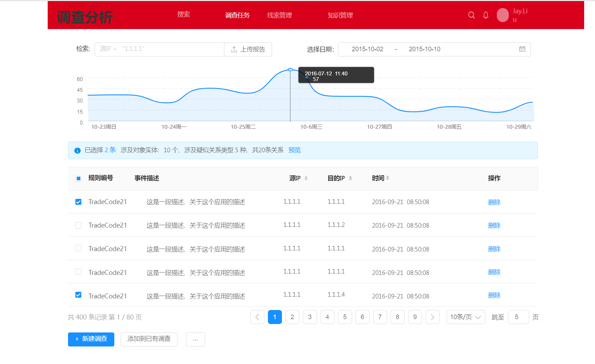Click the user avatar circle
The width and height of the screenshot is (595, 364).
[x=503, y=15]
